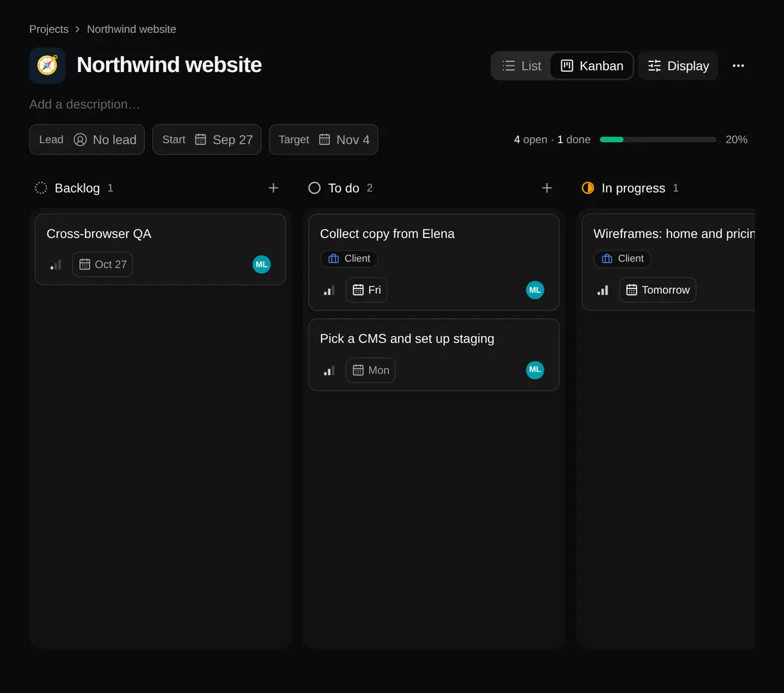Click the Backlog column heading
Viewport: 784px width, 693px height.
pyautogui.click(x=77, y=188)
